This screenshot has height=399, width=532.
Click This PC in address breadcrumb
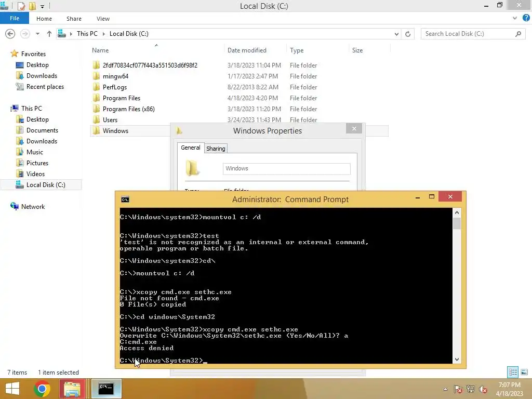tap(87, 34)
